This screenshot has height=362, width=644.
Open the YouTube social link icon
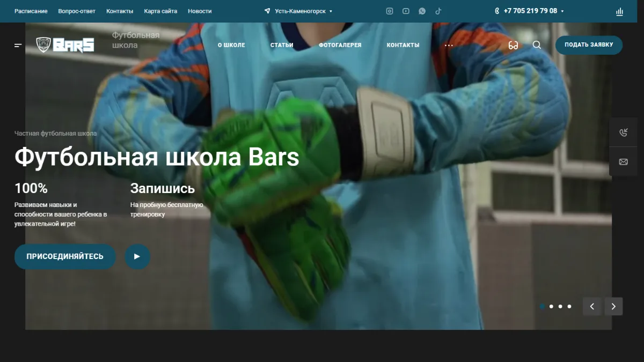[x=406, y=11]
